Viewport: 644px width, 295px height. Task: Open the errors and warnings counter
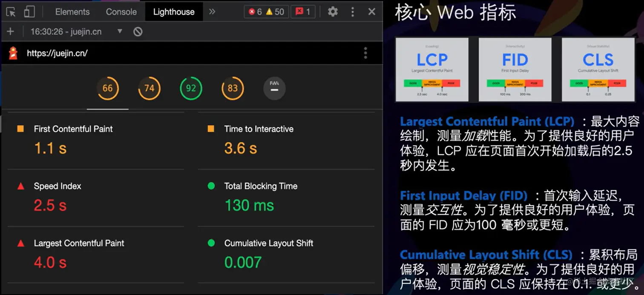pyautogui.click(x=267, y=12)
